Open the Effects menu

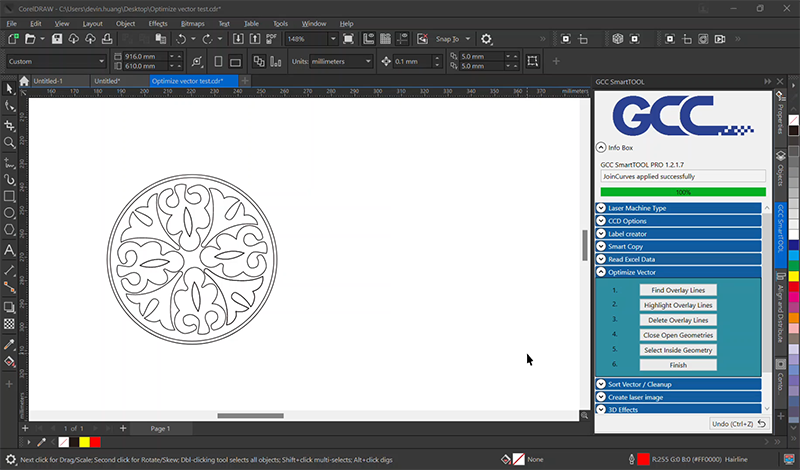click(x=157, y=22)
